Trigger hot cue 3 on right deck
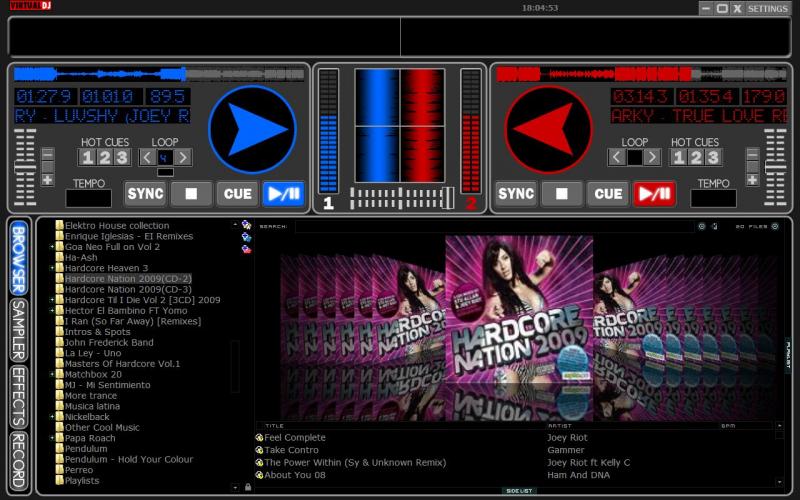This screenshot has width=800, height=500. pos(713,157)
